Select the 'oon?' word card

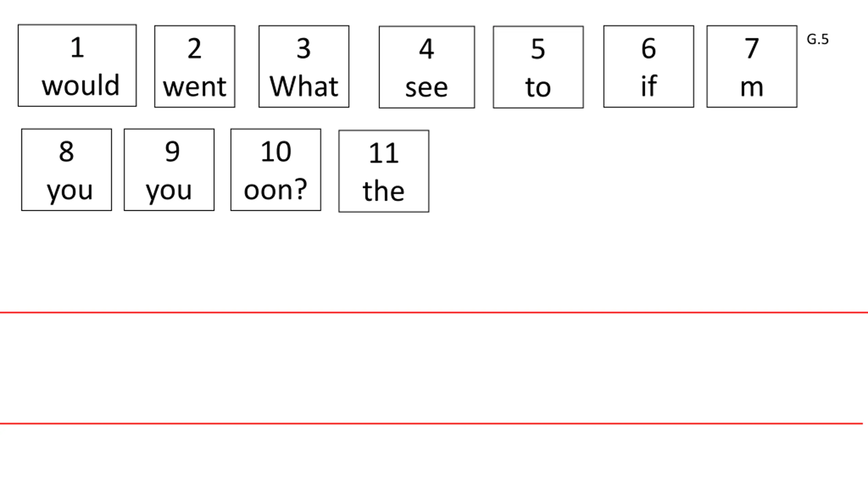(x=276, y=170)
